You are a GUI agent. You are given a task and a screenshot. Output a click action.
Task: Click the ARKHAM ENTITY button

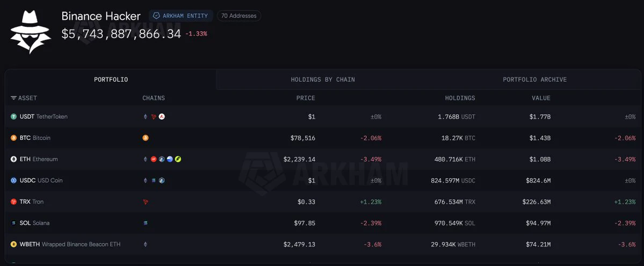[180, 16]
